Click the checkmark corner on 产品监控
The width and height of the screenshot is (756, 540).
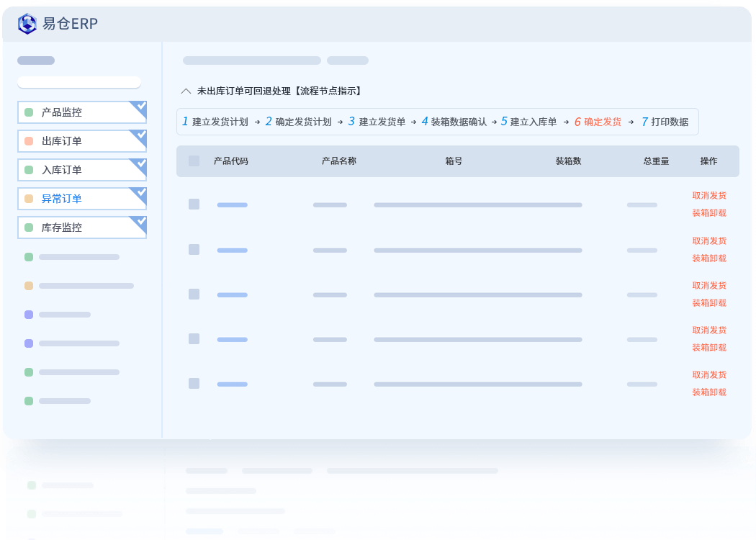140,109
